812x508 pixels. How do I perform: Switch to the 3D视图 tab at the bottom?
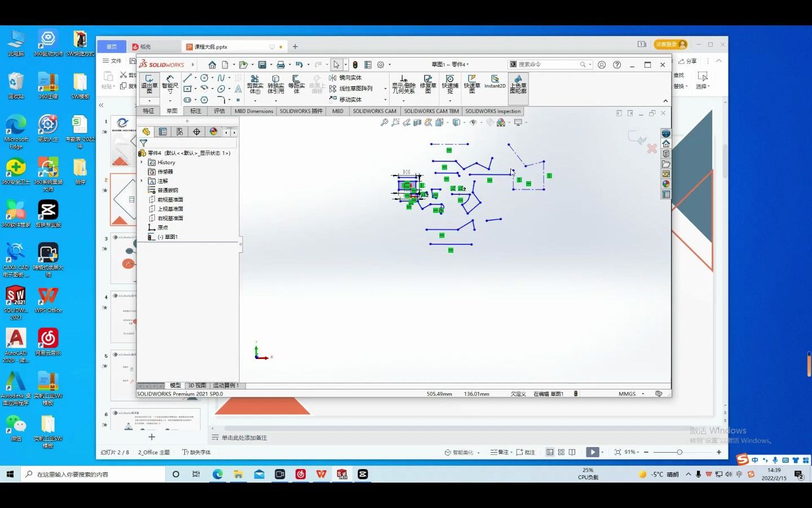(x=197, y=385)
